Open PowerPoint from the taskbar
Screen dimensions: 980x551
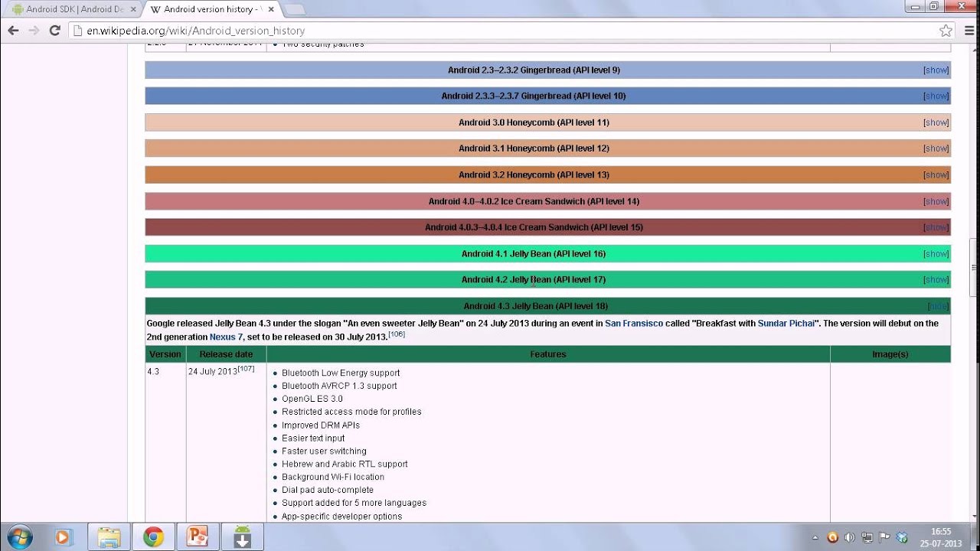click(x=198, y=537)
